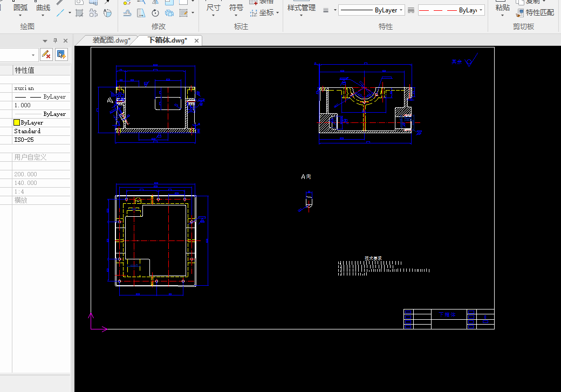This screenshot has height=392, width=561.
Task: Click the properties panel options arrow
Action: [x=45, y=41]
